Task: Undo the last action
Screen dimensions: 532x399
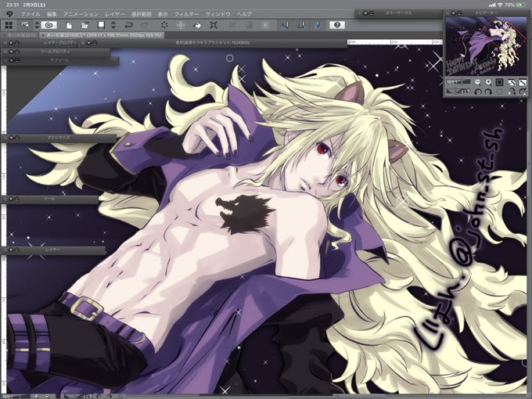Action: pyautogui.click(x=128, y=25)
